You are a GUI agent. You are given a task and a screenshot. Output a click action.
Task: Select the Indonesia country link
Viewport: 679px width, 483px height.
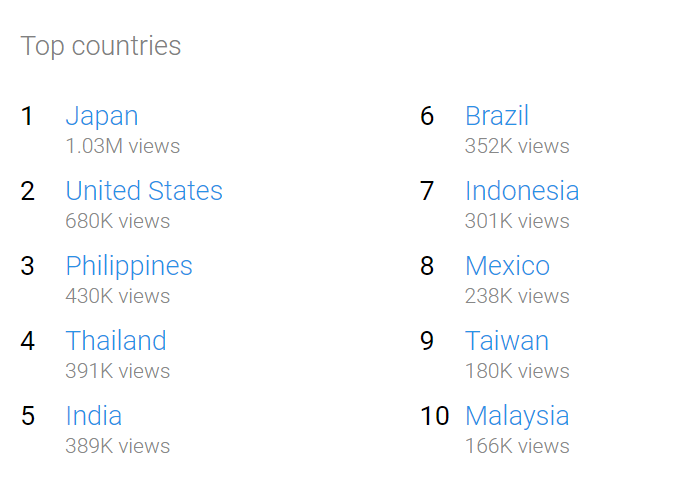522,191
